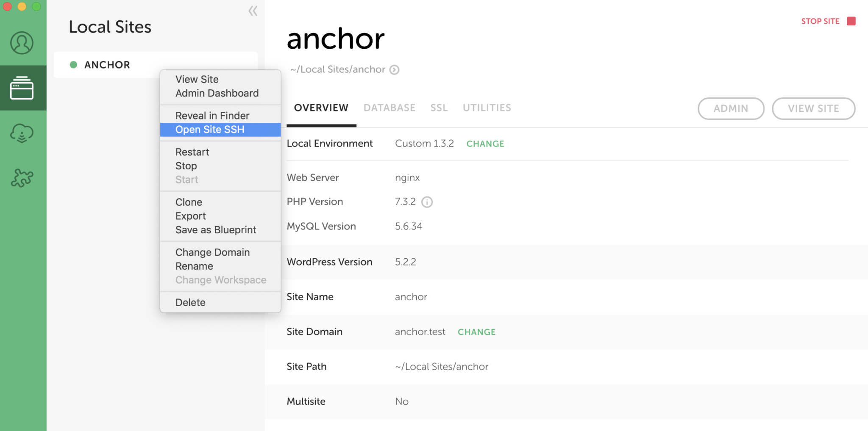Select Reveal in Finder menu entry

point(220,116)
